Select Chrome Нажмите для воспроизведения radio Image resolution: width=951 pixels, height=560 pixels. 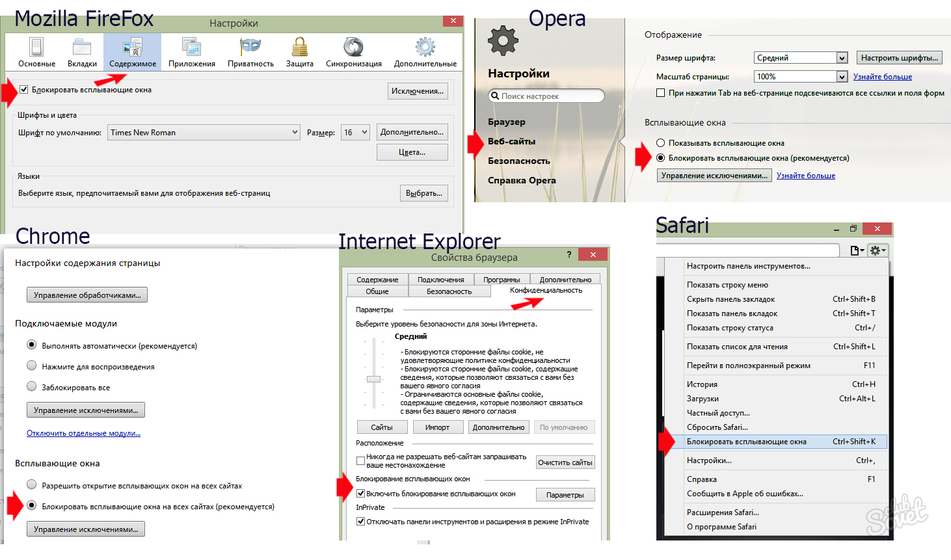(x=31, y=366)
